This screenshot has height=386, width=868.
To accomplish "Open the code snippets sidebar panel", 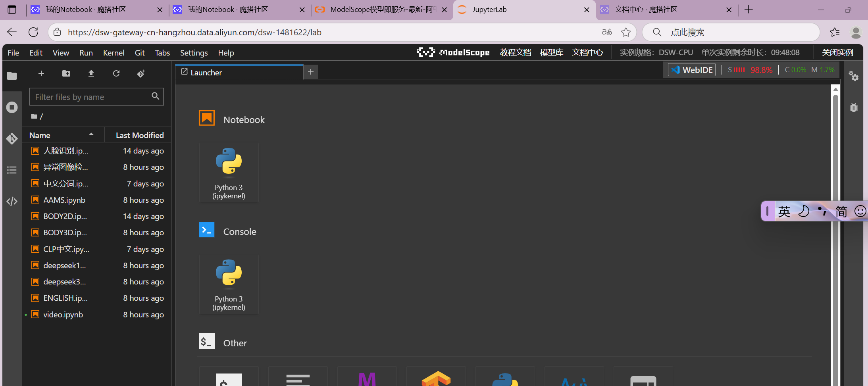I will click(x=12, y=201).
